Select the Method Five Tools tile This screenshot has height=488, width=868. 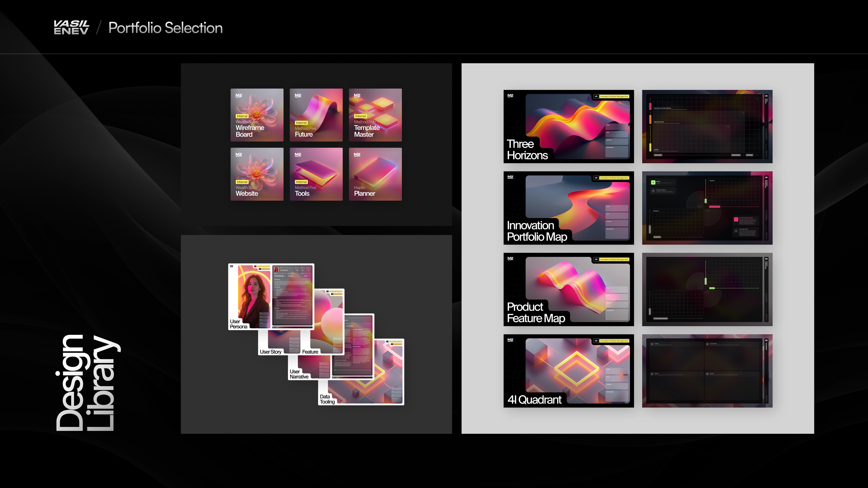(x=316, y=174)
